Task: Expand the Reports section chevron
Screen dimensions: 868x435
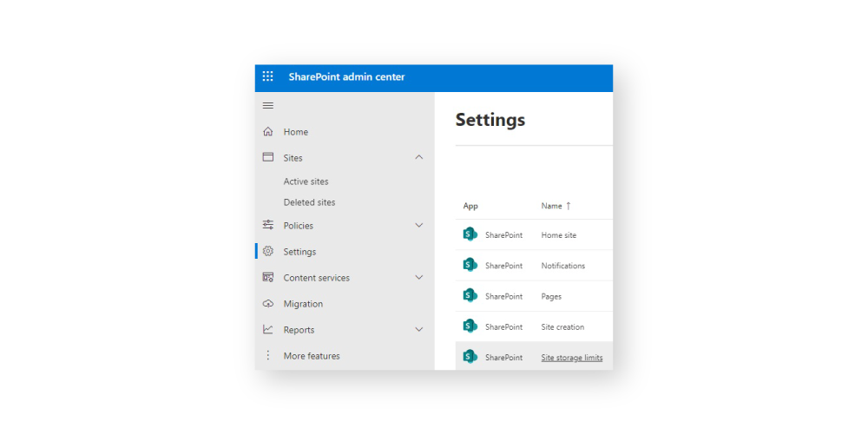Action: tap(419, 330)
